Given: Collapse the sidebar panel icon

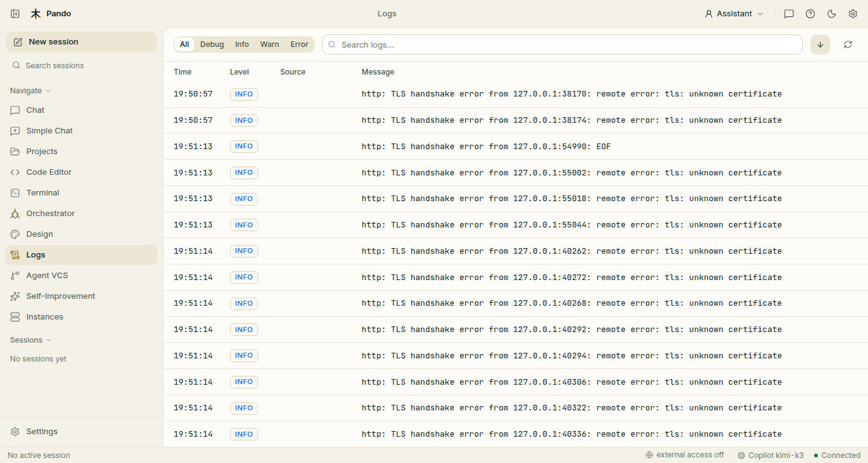Looking at the screenshot, I should pos(15,14).
